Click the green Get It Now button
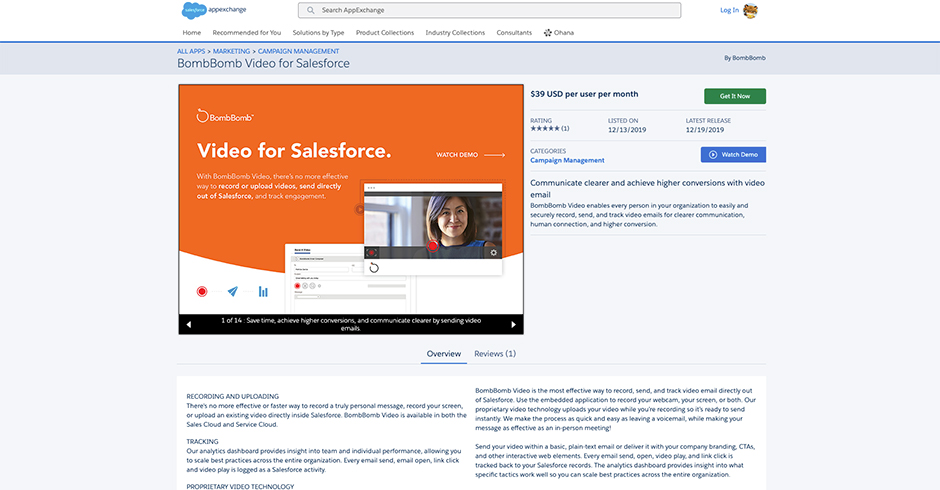This screenshot has width=940, height=490. [x=734, y=96]
